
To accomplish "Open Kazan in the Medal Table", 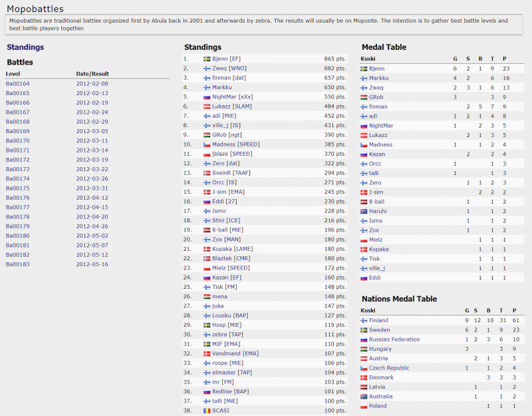I will (x=377, y=154).
